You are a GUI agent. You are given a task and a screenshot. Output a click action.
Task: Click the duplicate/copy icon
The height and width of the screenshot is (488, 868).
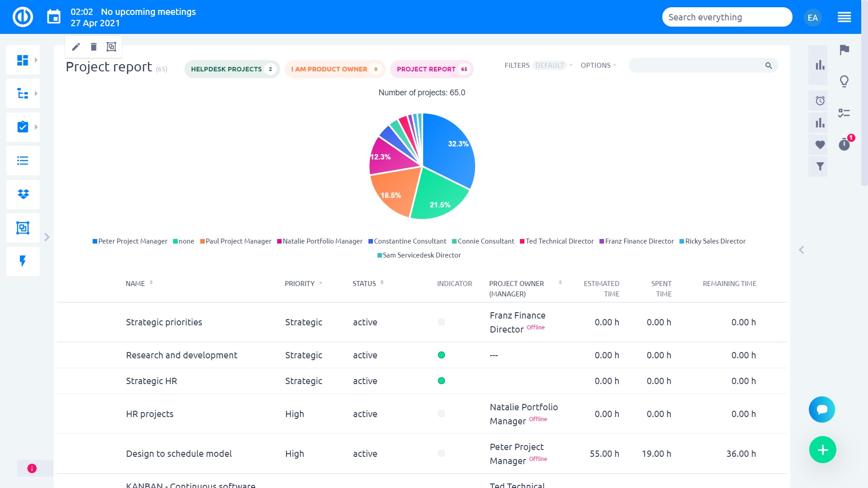click(x=112, y=47)
